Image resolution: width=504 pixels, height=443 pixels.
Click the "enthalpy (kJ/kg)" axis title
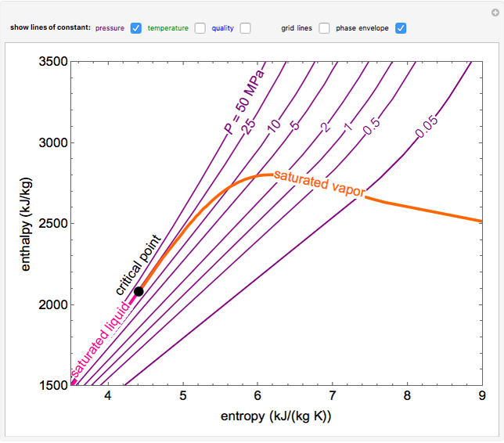point(26,222)
